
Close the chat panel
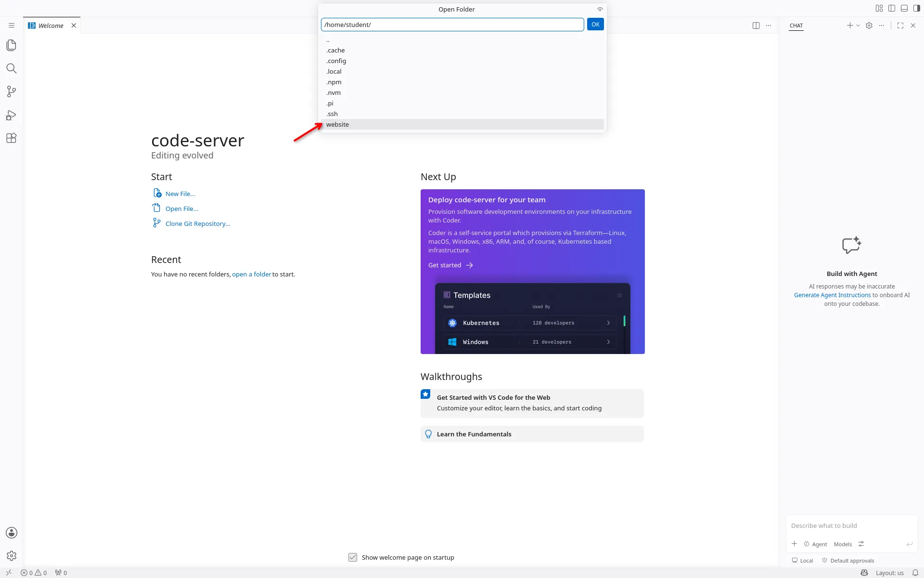point(913,26)
